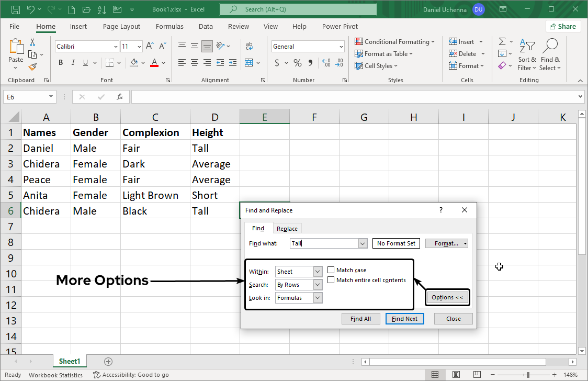Enable the Match case checkbox
588x381 pixels.
coord(331,270)
